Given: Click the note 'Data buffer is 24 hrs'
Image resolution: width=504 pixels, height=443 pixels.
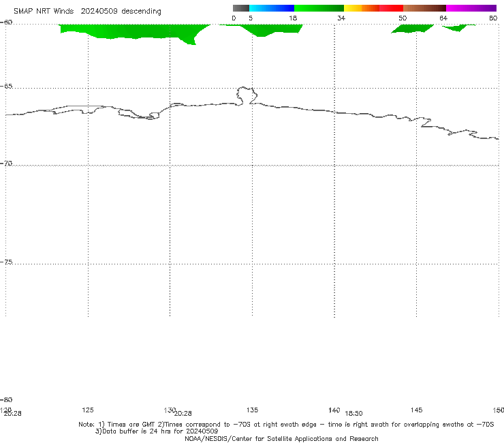Looking at the screenshot, I should pyautogui.click(x=138, y=431).
